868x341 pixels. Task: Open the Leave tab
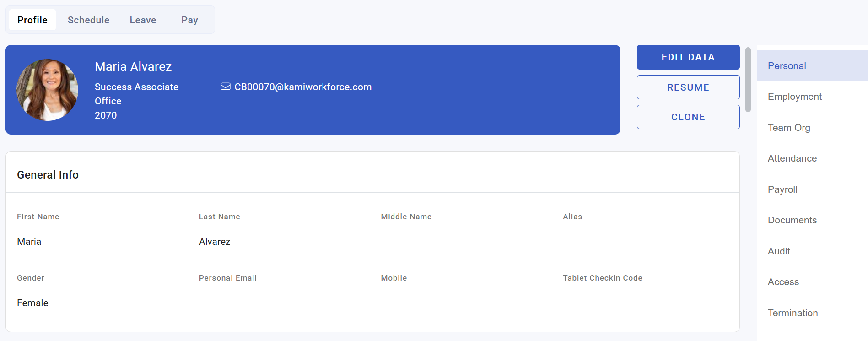[x=143, y=20]
